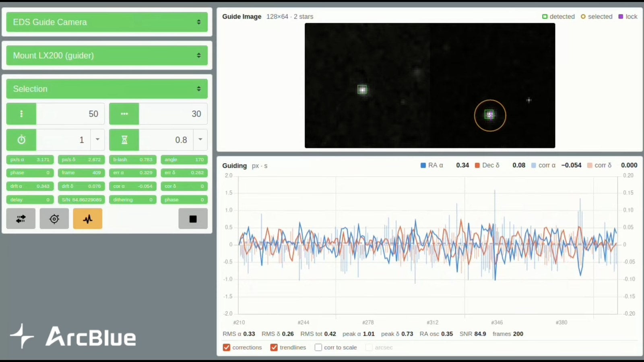Image resolution: width=644 pixels, height=362 pixels.
Task: Click the exposure field showing 1
Action: [x=64, y=140]
